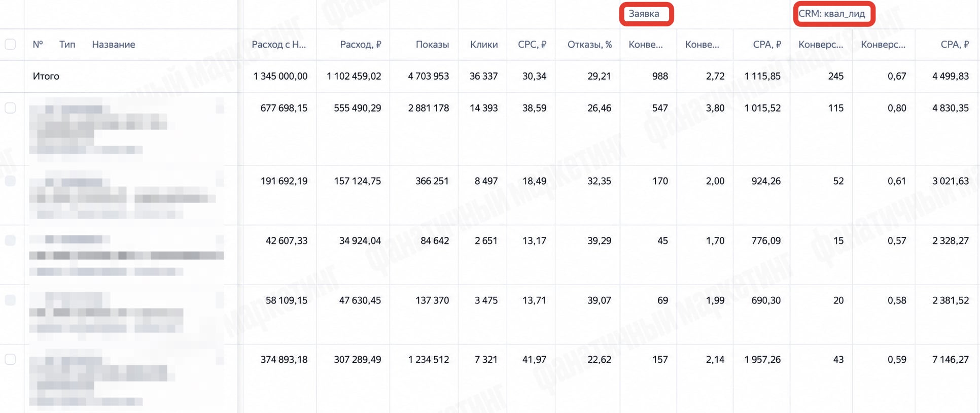The image size is (980, 413).
Task: Check the row with spend 191 692,19
Action: 10,181
